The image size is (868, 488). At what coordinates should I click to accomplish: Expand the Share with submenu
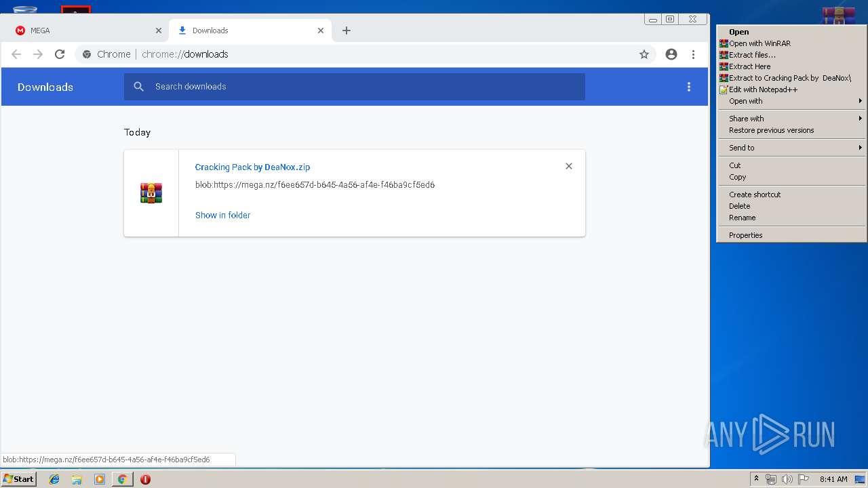point(791,119)
